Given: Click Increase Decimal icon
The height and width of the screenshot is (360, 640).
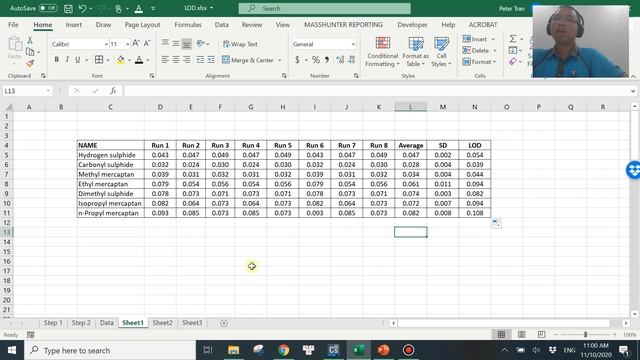Looking at the screenshot, I should 340,60.
